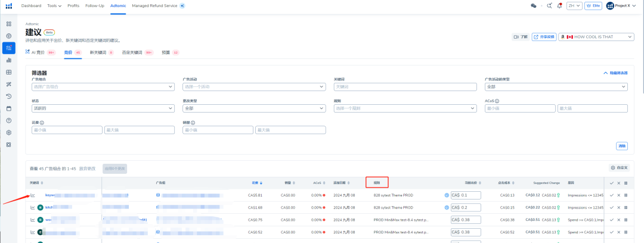This screenshot has height=243, width=644.
Task: Click the 清除 button in filters
Action: [622, 146]
